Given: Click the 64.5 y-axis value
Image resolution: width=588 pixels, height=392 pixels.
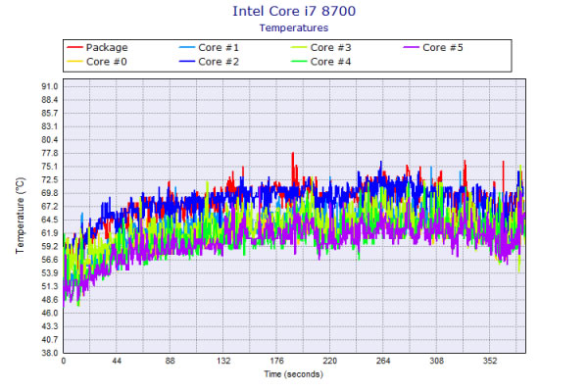Looking at the screenshot, I should 50,220.
